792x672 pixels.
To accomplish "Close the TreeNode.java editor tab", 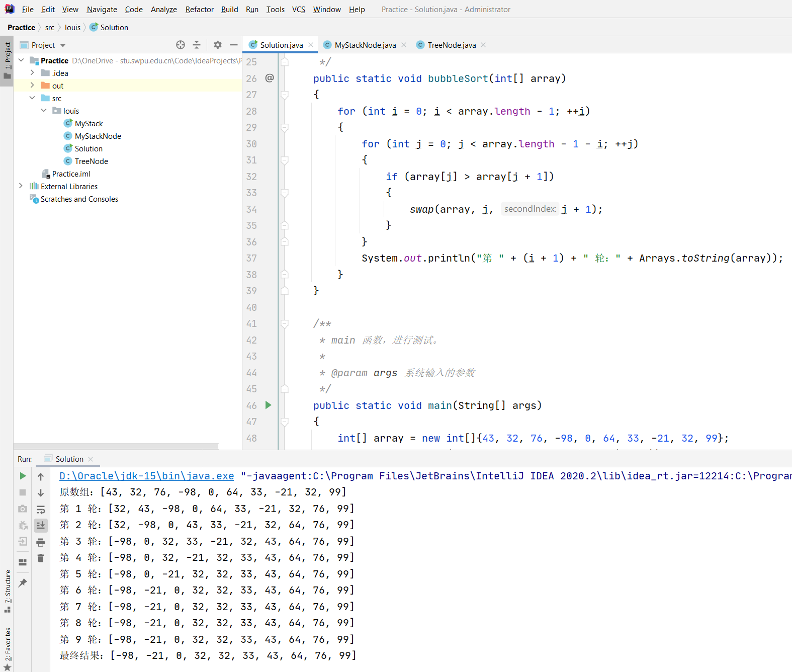I will coord(483,45).
